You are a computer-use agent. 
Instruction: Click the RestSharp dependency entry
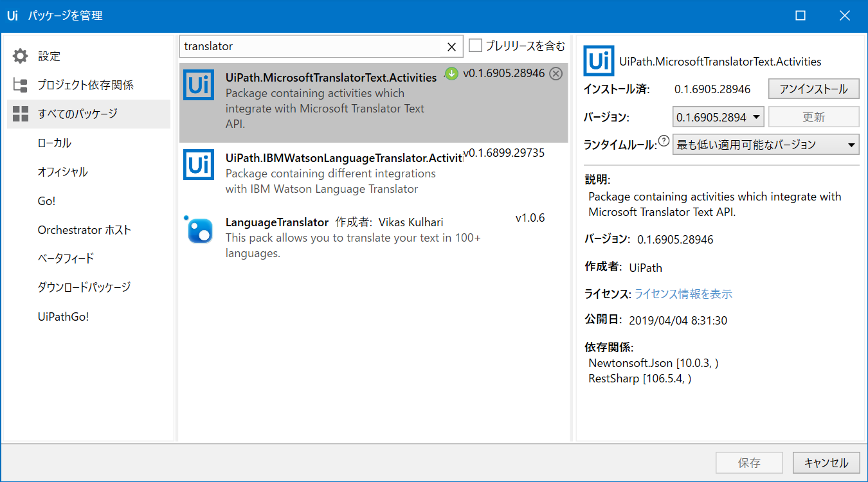coord(640,379)
